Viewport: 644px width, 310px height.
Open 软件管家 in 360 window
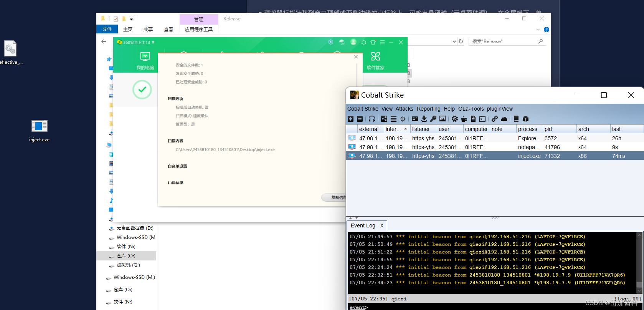(375, 61)
